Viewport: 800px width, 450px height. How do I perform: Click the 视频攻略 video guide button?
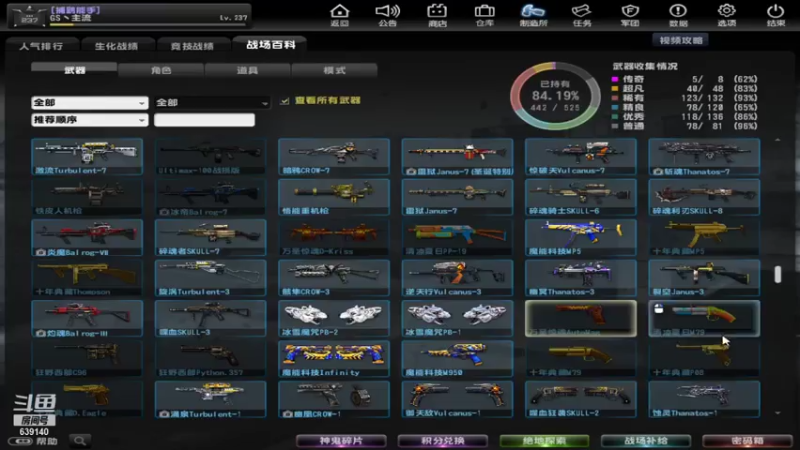[x=681, y=40]
